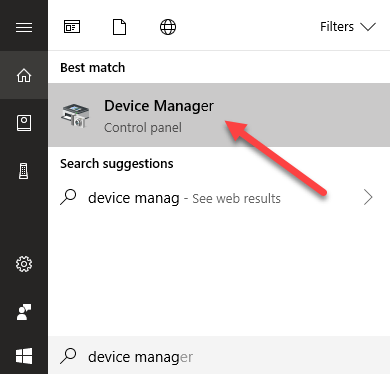Screen dimensions: 390x374
Task: Open the Notebook icon in sidebar
Action: point(24,123)
